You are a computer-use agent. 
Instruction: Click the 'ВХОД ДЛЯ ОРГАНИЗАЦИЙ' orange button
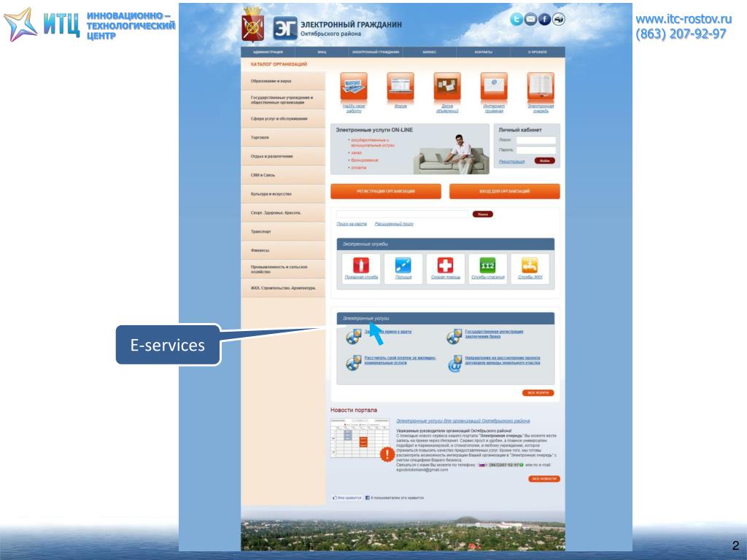pyautogui.click(x=505, y=191)
